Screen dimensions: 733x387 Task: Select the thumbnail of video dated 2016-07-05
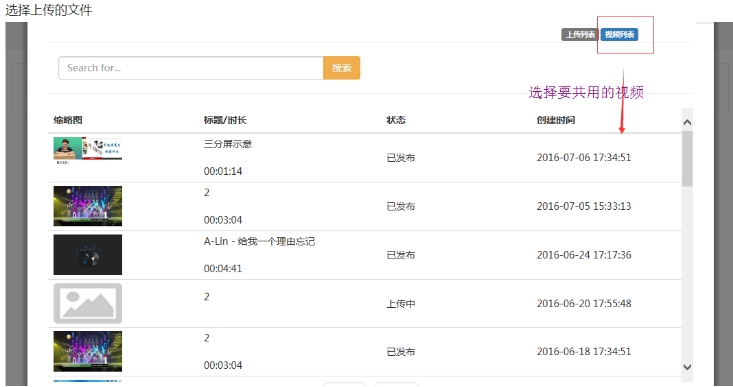[x=88, y=206]
